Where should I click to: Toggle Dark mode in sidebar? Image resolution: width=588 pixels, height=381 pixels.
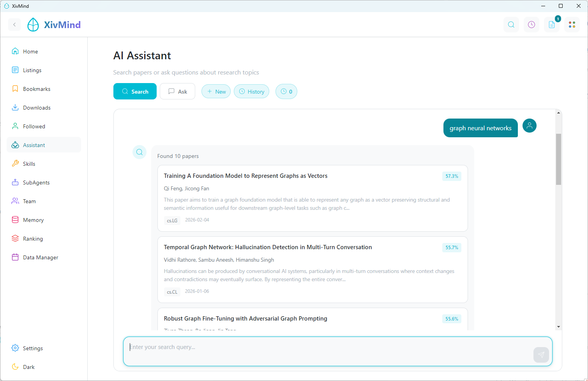tap(44, 367)
